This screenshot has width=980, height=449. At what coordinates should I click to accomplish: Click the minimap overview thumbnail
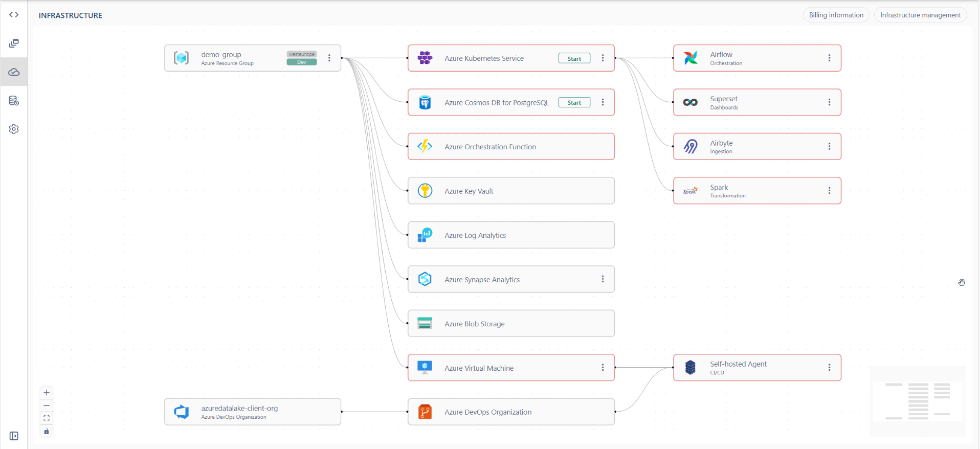[x=918, y=401]
